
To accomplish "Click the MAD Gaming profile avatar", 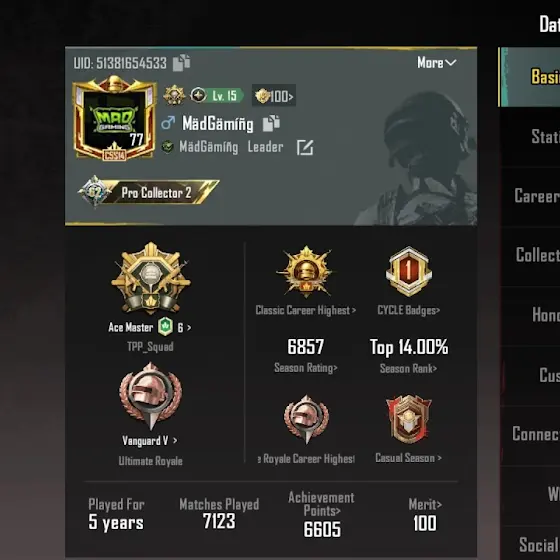I will click(x=114, y=118).
